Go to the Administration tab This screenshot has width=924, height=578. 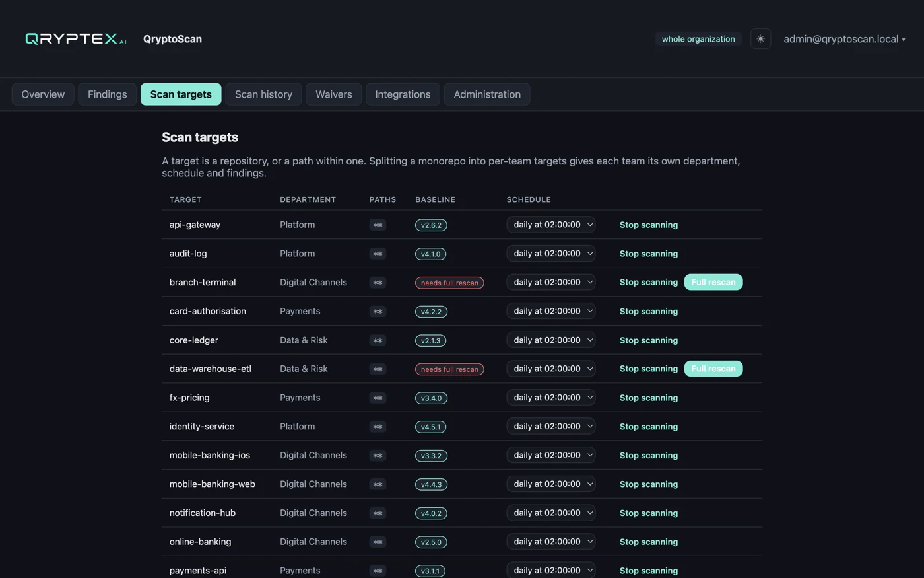pyautogui.click(x=487, y=94)
